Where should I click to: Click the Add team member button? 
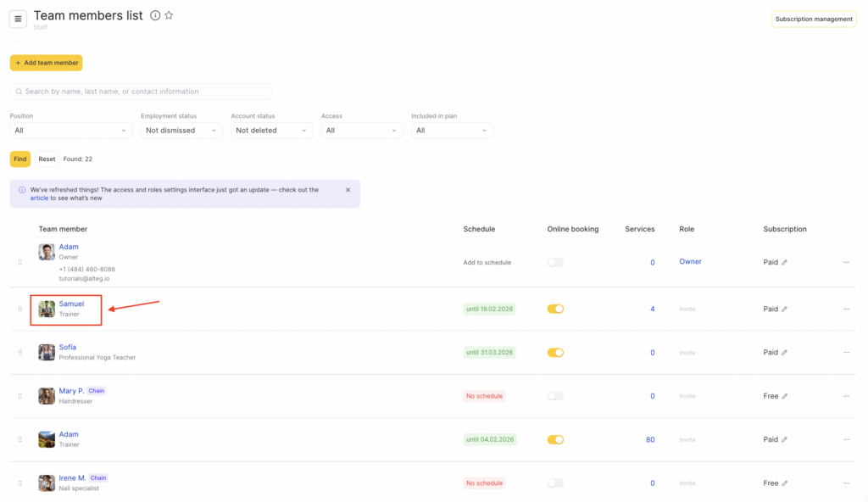(47, 63)
